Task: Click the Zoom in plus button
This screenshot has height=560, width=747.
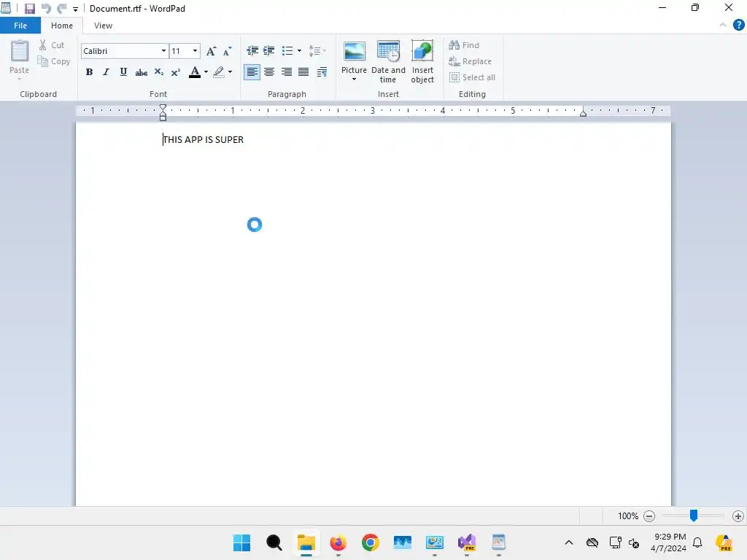Action: tap(738, 516)
